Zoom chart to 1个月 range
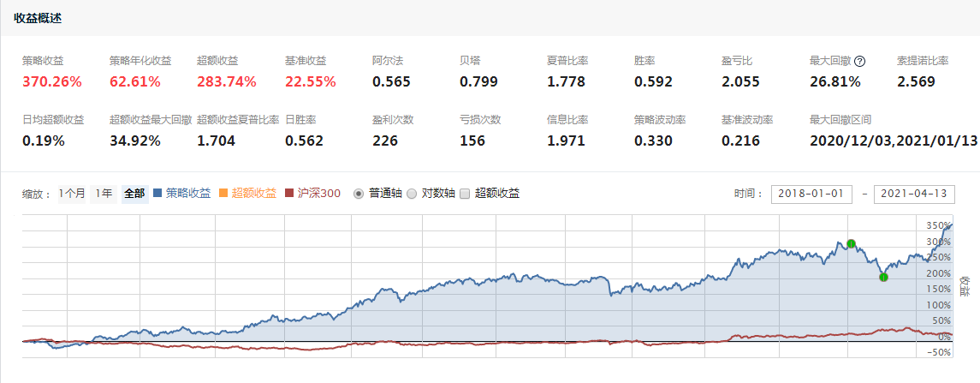The width and height of the screenshot is (980, 383). (x=72, y=194)
